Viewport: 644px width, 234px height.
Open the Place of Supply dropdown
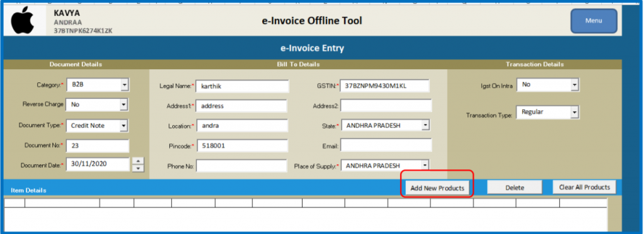(425, 165)
